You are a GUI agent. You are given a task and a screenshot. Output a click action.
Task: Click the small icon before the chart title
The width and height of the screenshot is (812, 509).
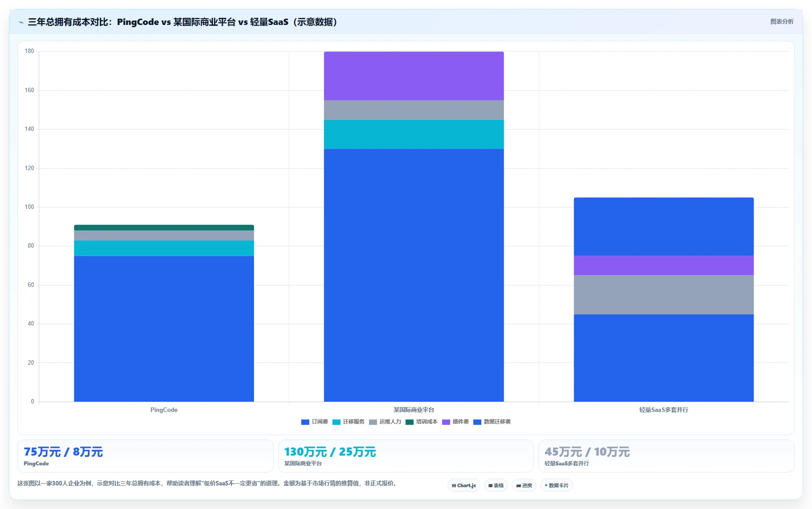(21, 22)
